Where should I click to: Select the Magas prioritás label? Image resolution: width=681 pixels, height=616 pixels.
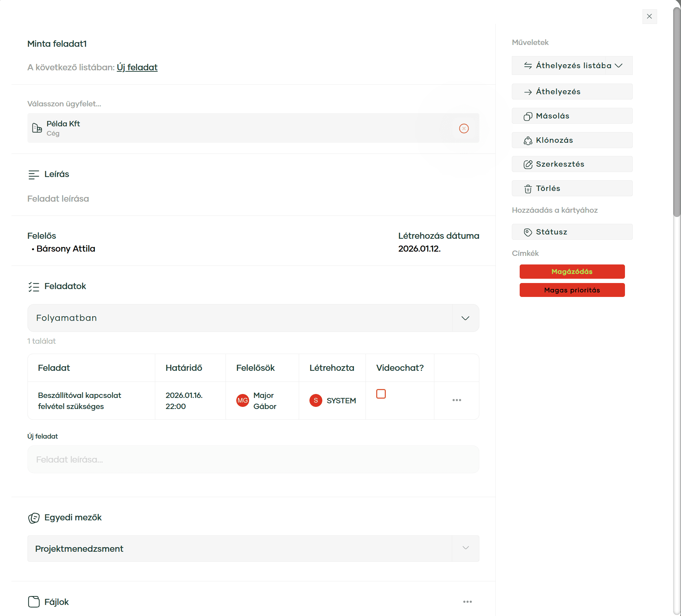572,290
